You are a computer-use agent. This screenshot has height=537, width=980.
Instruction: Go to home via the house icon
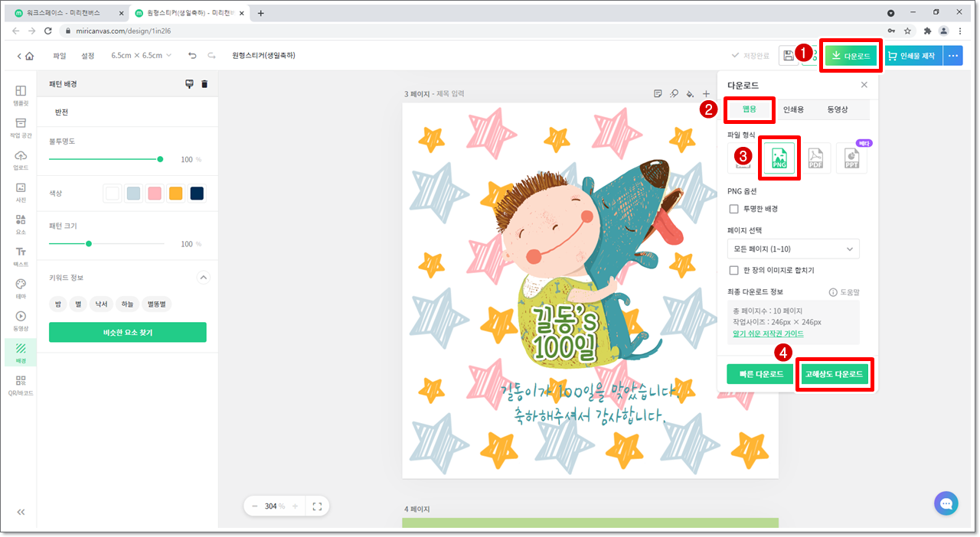click(29, 56)
